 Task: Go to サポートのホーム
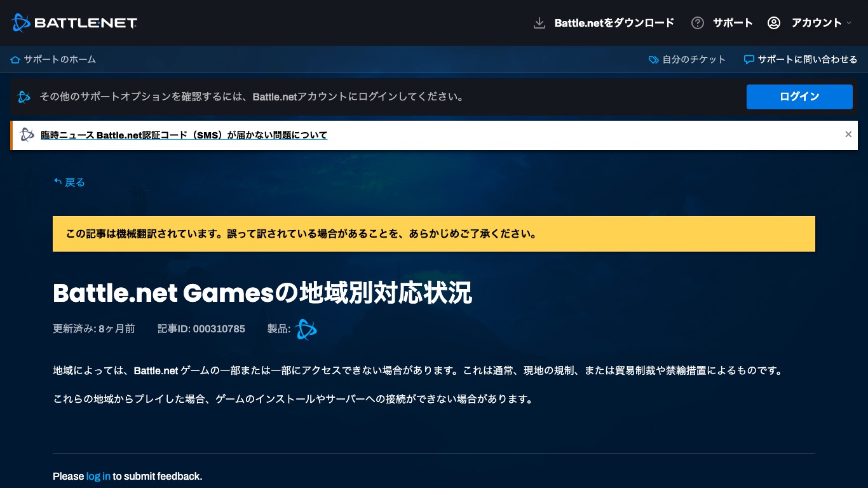click(x=60, y=60)
